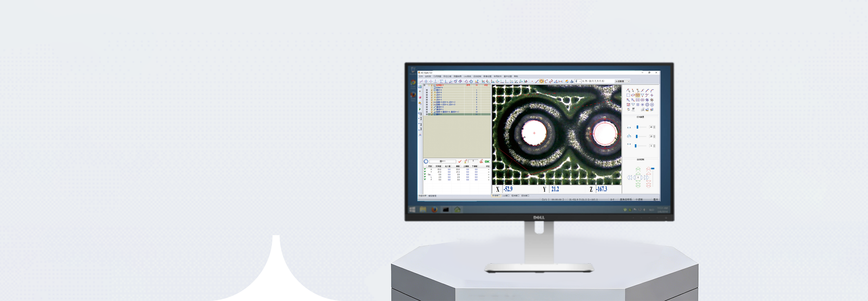Screen dimensions: 868x301
Task: Click the red checkmark icon beside name field
Action: tap(460, 162)
